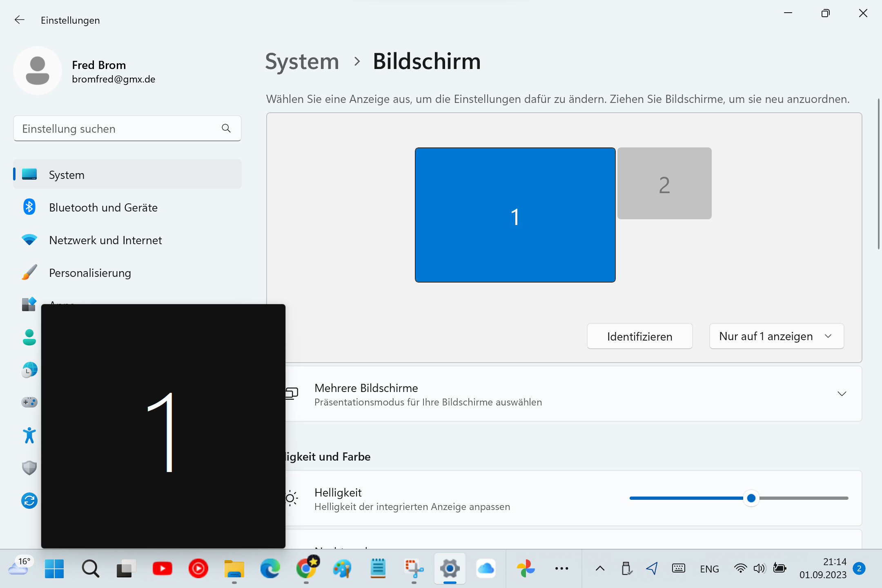Open Netzwerk und Internet settings
The image size is (882, 588).
click(x=105, y=240)
